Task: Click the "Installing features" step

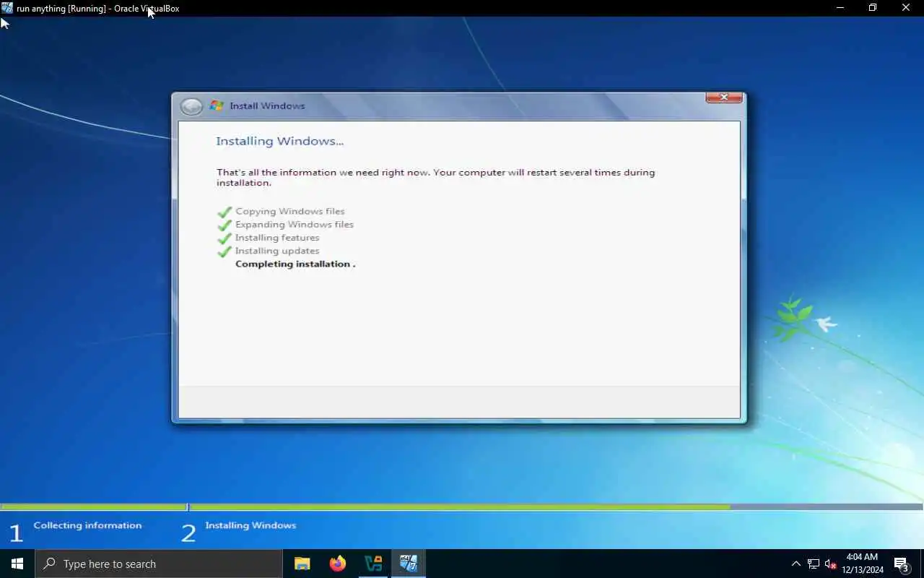Action: [277, 237]
